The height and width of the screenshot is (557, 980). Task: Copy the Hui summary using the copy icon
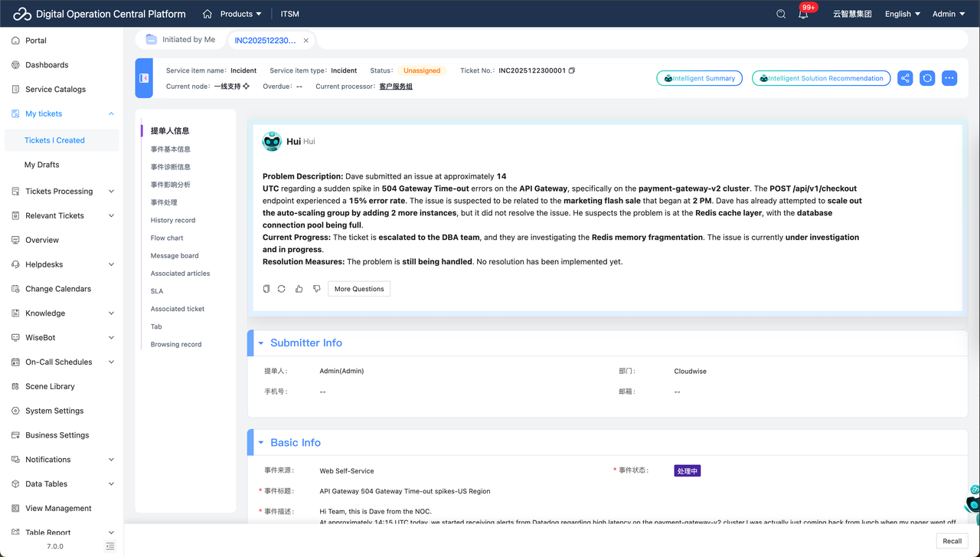coord(266,289)
